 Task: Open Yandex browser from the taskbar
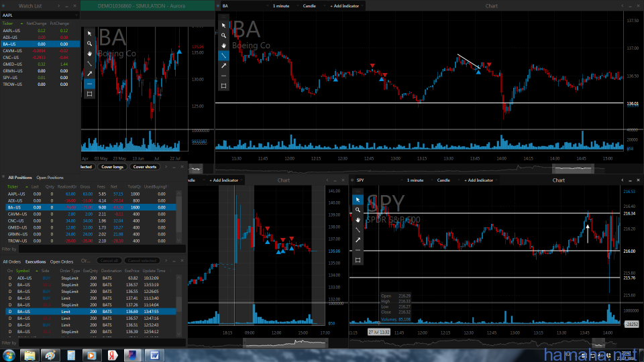coord(112,355)
